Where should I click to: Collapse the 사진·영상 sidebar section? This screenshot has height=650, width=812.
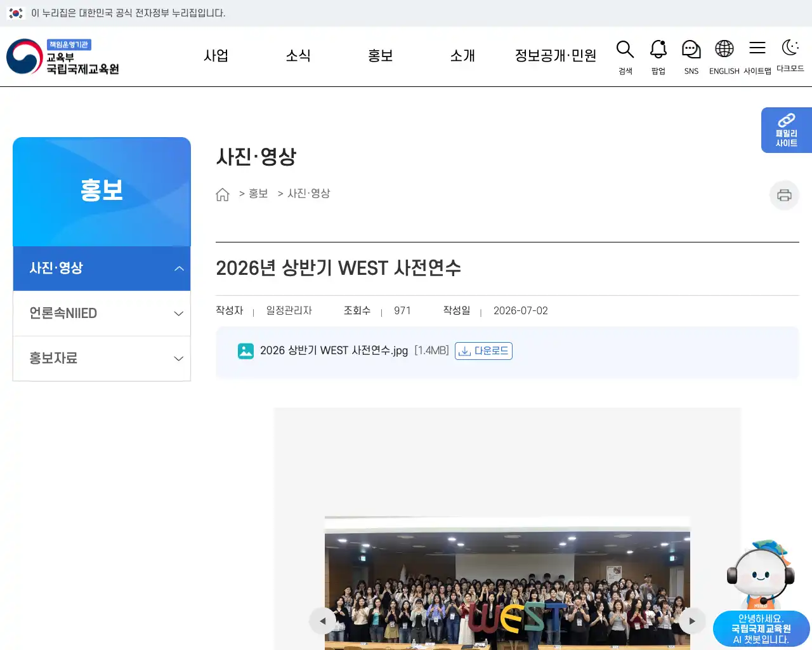coord(101,269)
